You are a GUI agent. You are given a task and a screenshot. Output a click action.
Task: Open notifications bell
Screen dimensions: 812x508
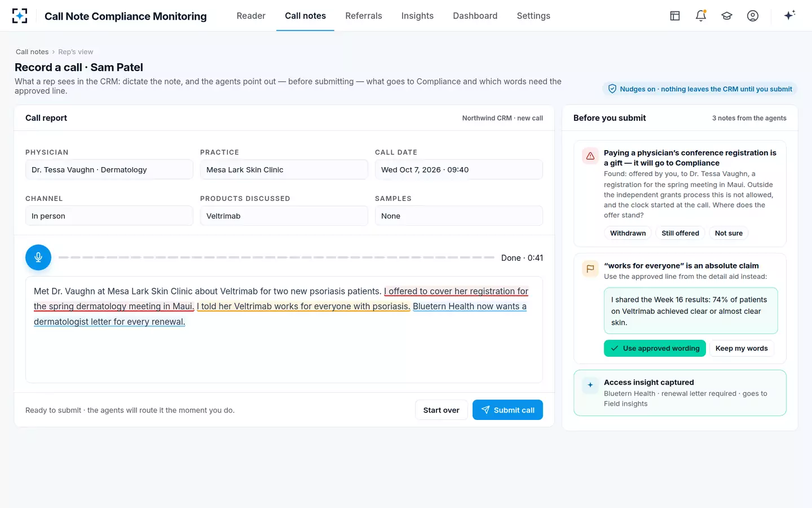click(x=701, y=16)
